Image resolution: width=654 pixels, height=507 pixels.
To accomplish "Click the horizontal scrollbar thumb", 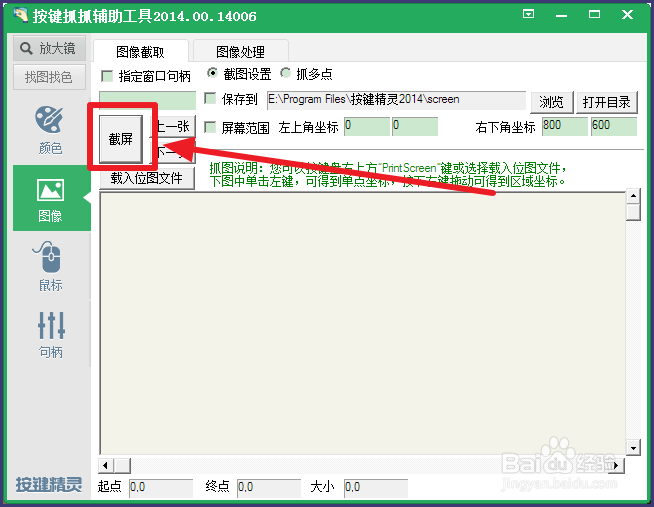I will pyautogui.click(x=122, y=465).
